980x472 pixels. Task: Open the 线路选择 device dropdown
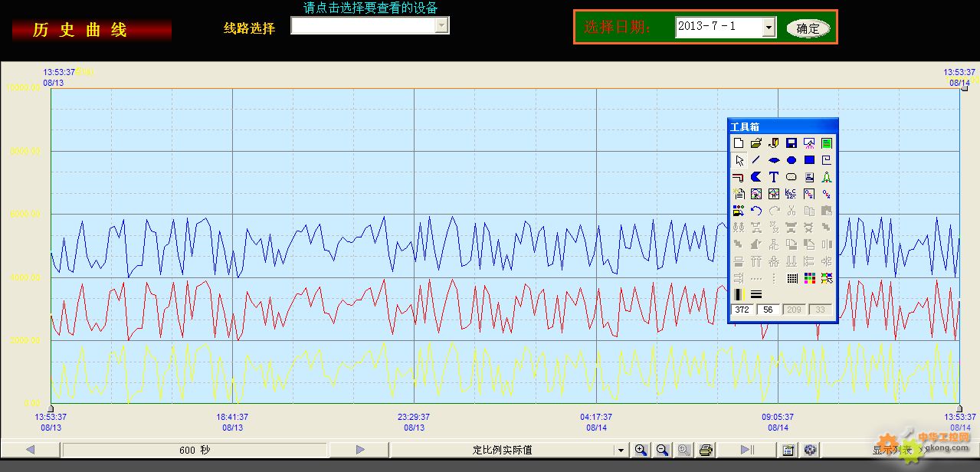[x=441, y=26]
